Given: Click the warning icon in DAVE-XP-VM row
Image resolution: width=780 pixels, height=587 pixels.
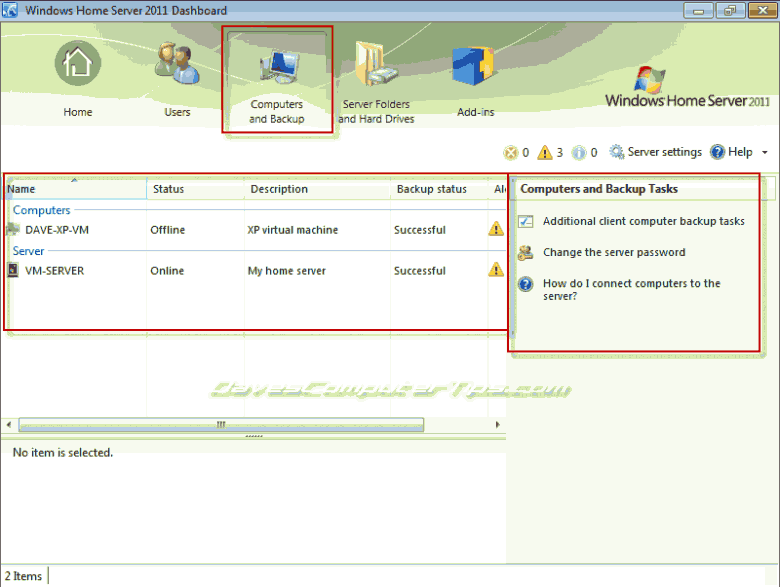Looking at the screenshot, I should pyautogui.click(x=496, y=229).
